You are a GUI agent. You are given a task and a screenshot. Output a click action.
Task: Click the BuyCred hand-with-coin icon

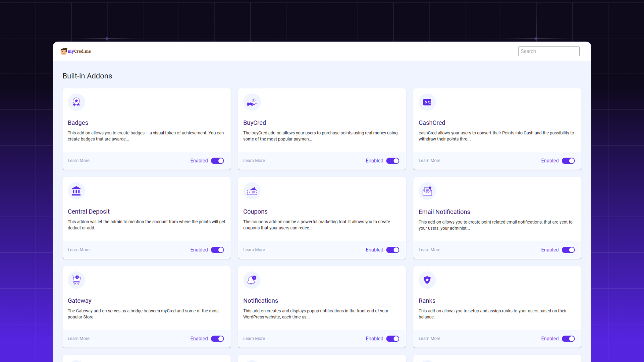point(252,102)
